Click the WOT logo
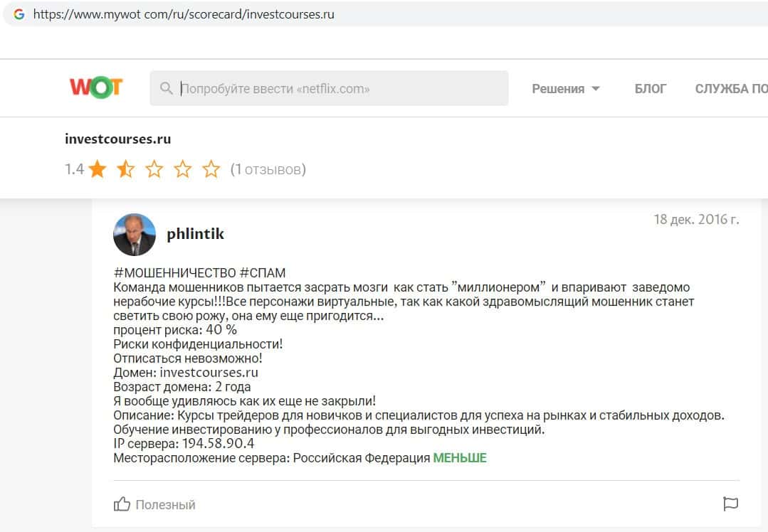Screen dimensions: 768x532 96,87
